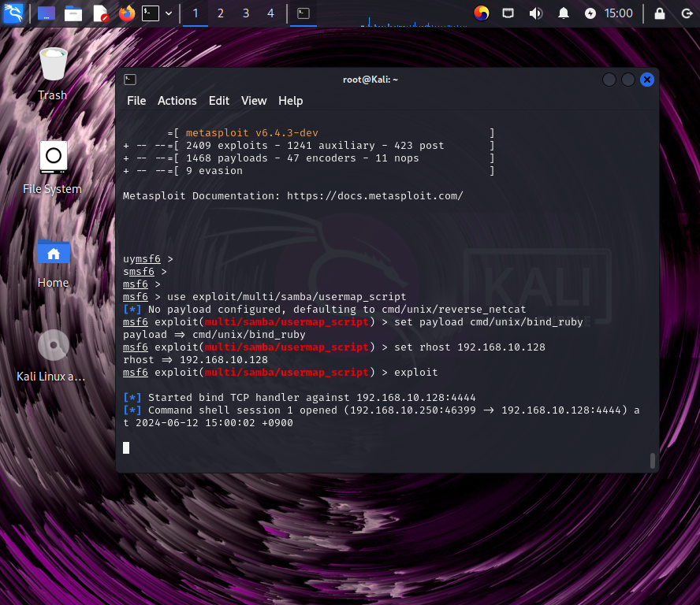700x605 pixels.
Task: Click the volume speaker icon
Action: pyautogui.click(x=536, y=13)
